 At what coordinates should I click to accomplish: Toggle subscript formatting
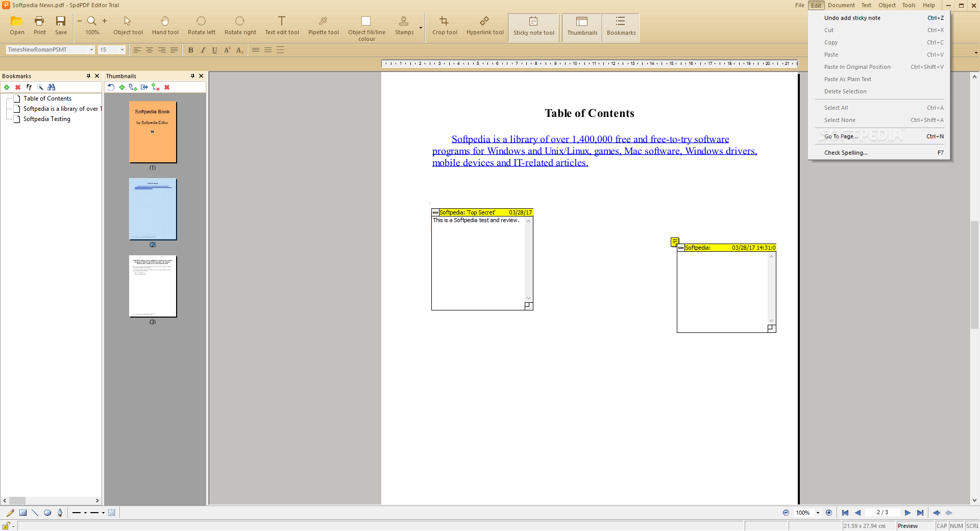point(239,50)
